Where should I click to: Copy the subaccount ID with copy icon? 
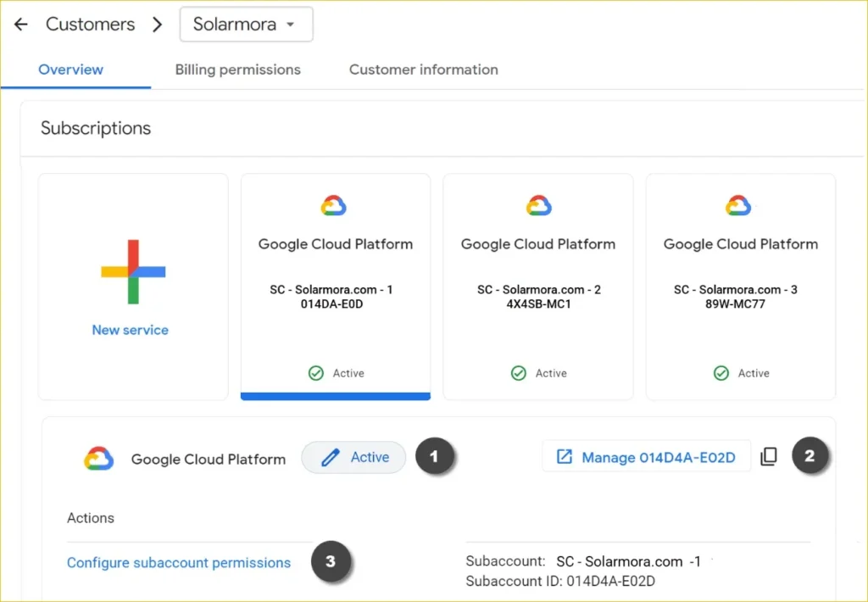[x=769, y=457]
